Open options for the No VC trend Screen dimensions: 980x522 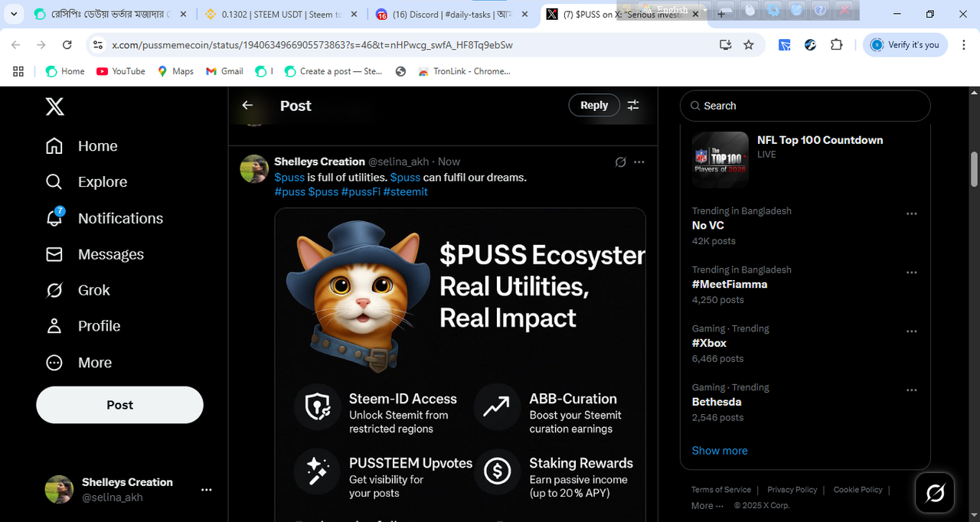point(911,214)
